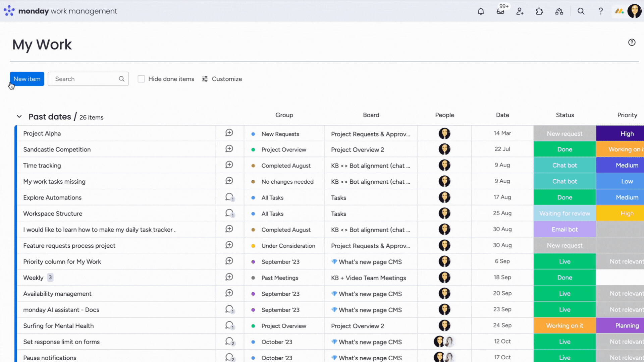
Task: Open the apps marketplace puzzle icon
Action: 540,11
